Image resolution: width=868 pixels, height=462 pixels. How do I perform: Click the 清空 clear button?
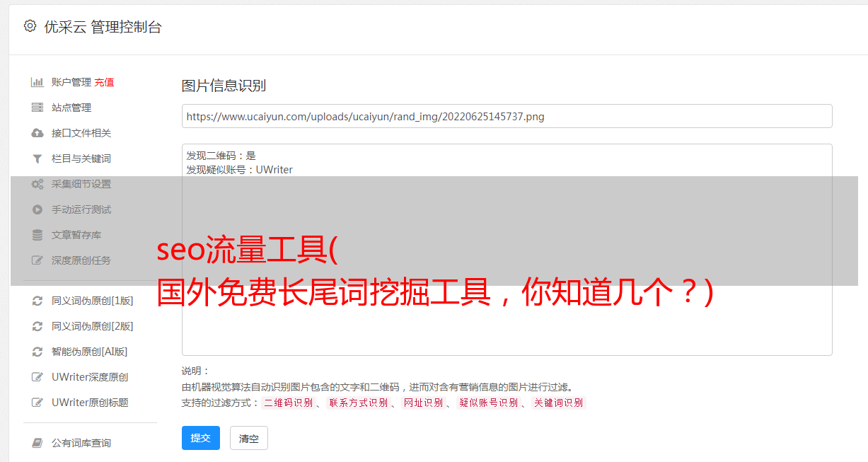pos(249,438)
